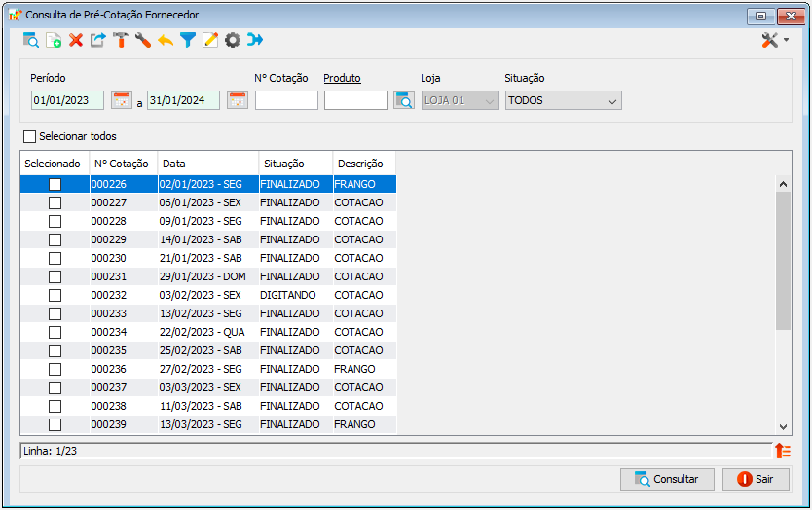The width and height of the screenshot is (812, 510).
Task: Click the yellow undo arrow icon
Action: click(x=166, y=40)
